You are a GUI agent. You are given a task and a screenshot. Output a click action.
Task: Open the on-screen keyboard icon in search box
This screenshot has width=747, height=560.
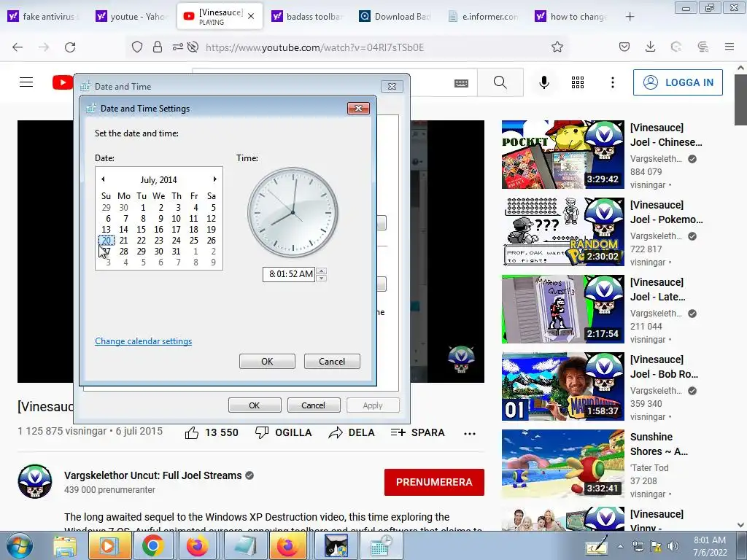click(x=461, y=83)
